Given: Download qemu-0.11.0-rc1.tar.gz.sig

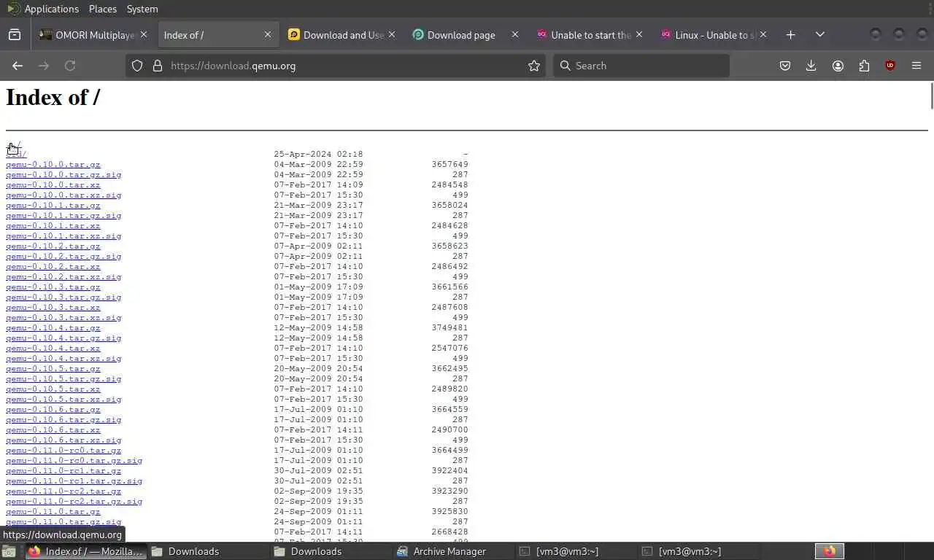Looking at the screenshot, I should (74, 481).
